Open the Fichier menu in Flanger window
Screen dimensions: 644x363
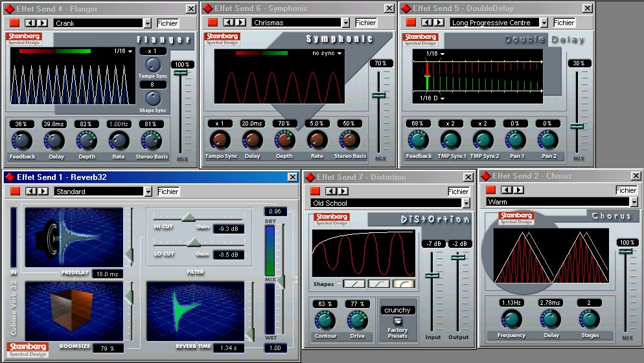168,23
